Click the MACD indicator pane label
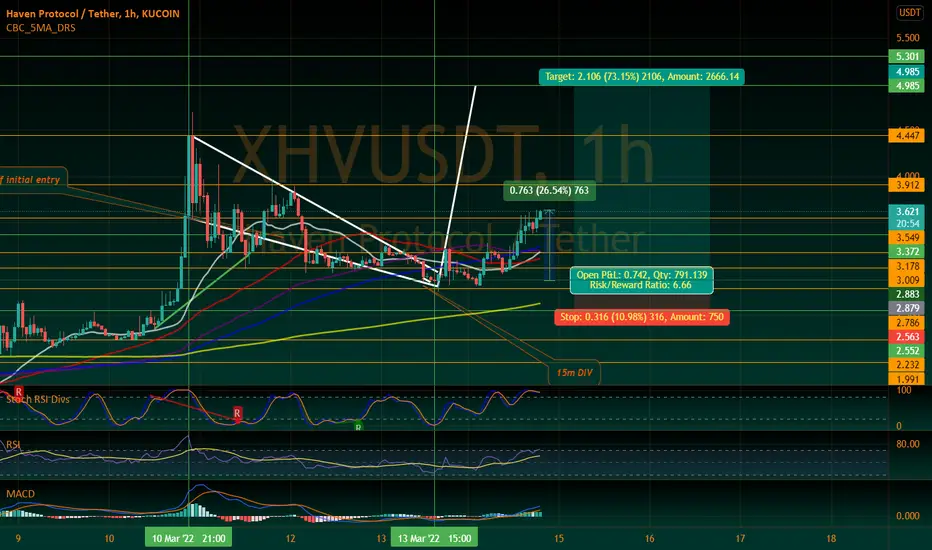The image size is (932, 550). tap(20, 494)
